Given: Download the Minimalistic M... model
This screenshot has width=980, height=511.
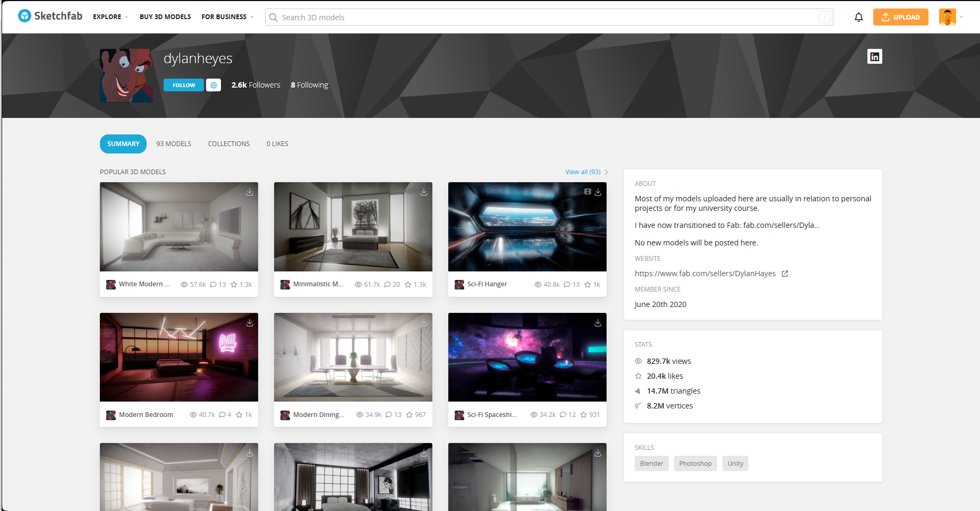Looking at the screenshot, I should pyautogui.click(x=424, y=192).
